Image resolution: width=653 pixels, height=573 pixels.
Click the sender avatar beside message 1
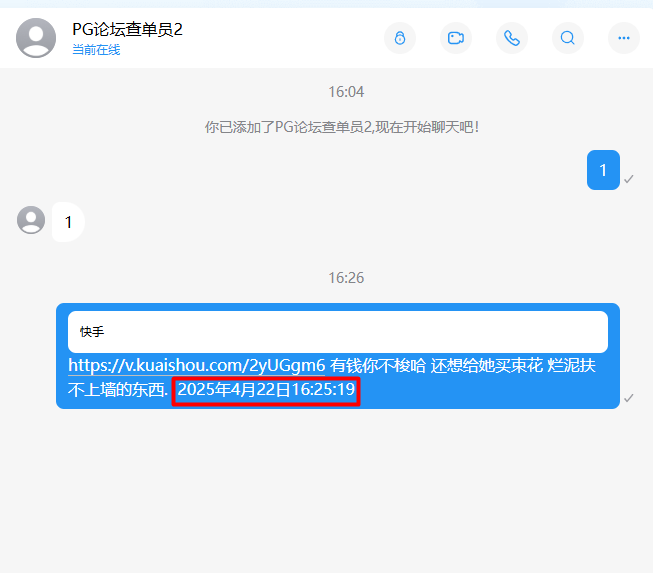pos(31,220)
